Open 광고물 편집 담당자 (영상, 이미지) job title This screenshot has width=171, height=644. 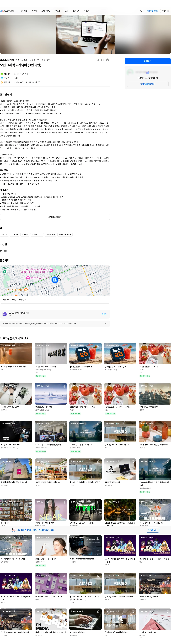pos(49,596)
